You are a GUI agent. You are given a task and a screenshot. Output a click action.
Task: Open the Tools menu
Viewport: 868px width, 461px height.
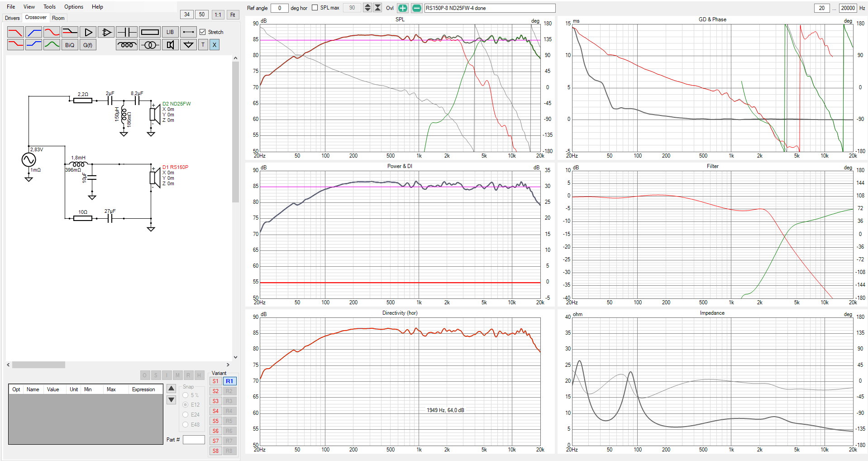tap(49, 7)
